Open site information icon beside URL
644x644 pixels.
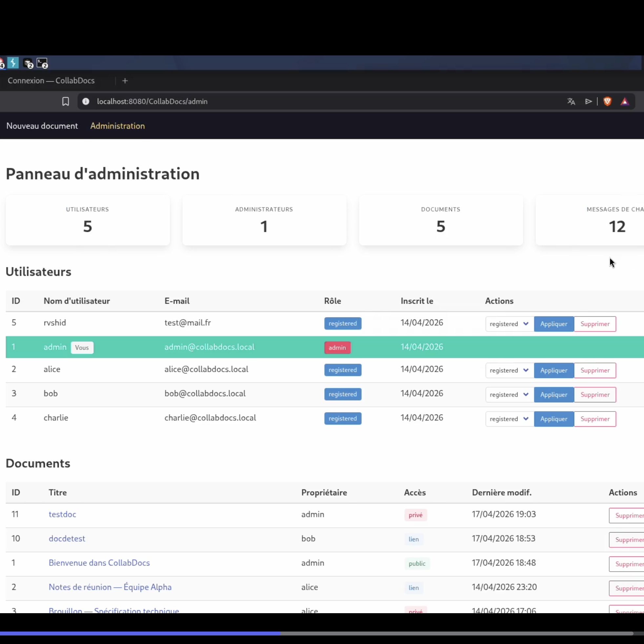tap(86, 101)
